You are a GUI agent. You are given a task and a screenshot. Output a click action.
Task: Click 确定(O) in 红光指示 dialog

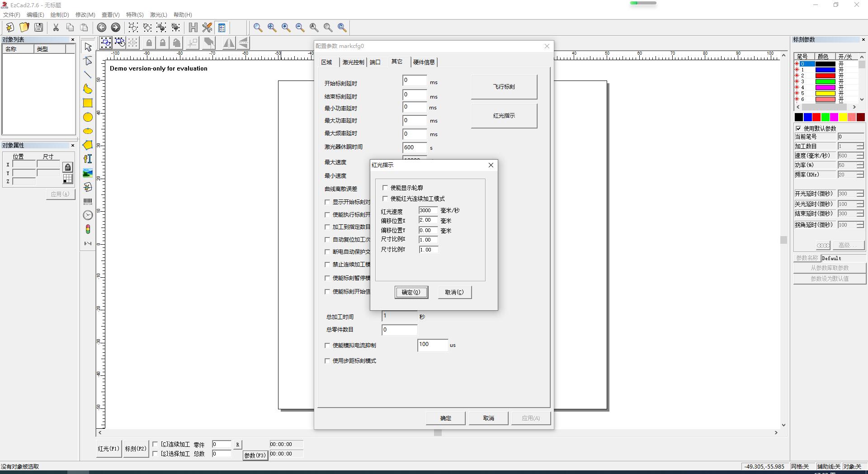411,292
